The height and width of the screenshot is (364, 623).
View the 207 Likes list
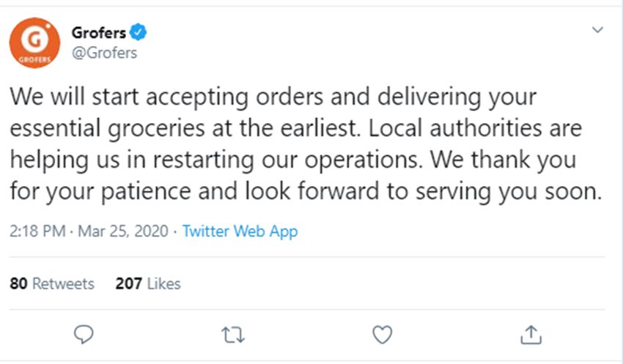[x=147, y=283]
